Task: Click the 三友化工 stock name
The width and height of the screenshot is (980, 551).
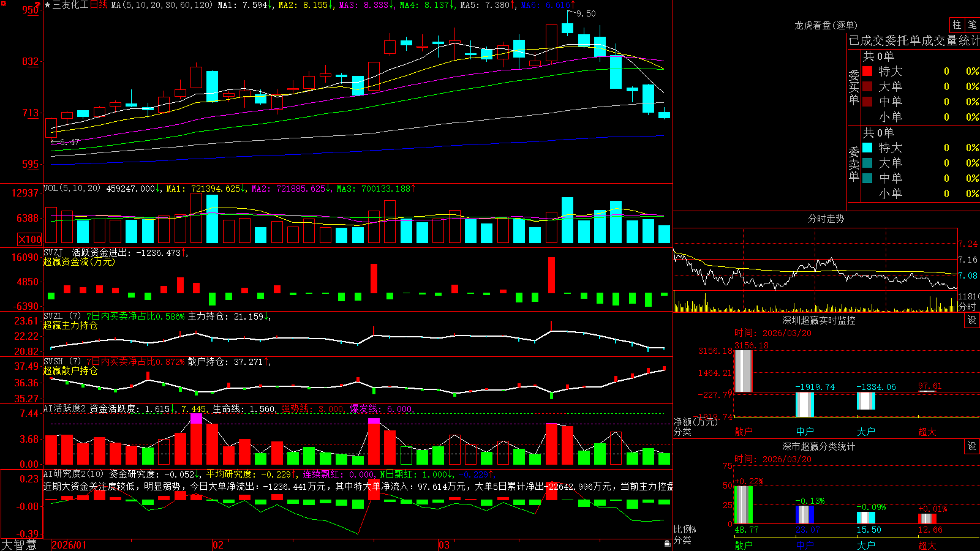Action: pyautogui.click(x=70, y=5)
